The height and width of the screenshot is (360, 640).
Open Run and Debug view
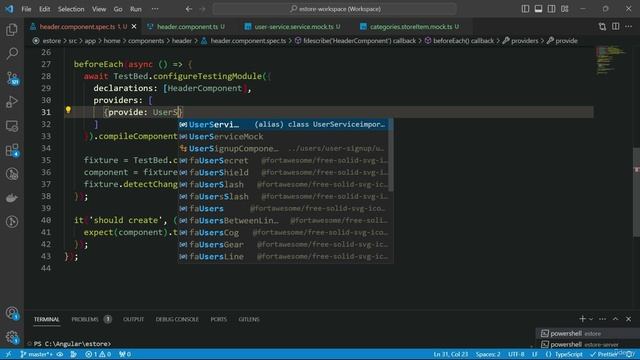[12, 102]
